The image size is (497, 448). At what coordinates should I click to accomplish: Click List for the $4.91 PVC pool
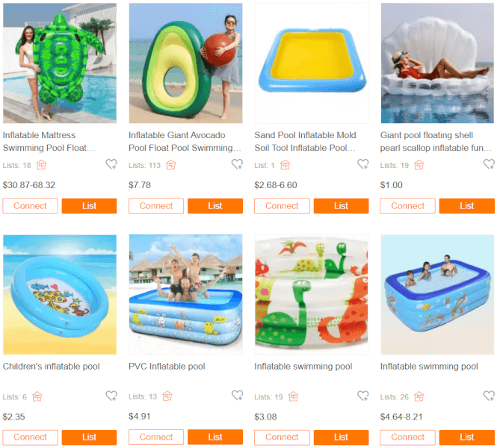[215, 438]
